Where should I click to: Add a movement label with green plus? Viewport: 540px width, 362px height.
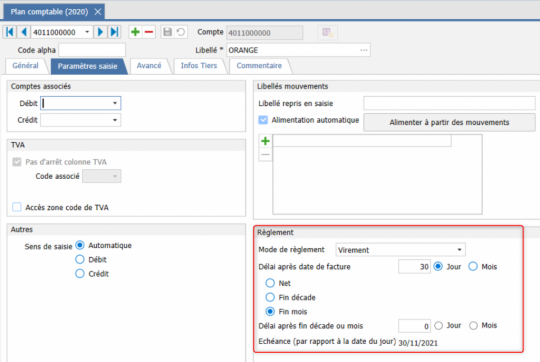pos(265,141)
